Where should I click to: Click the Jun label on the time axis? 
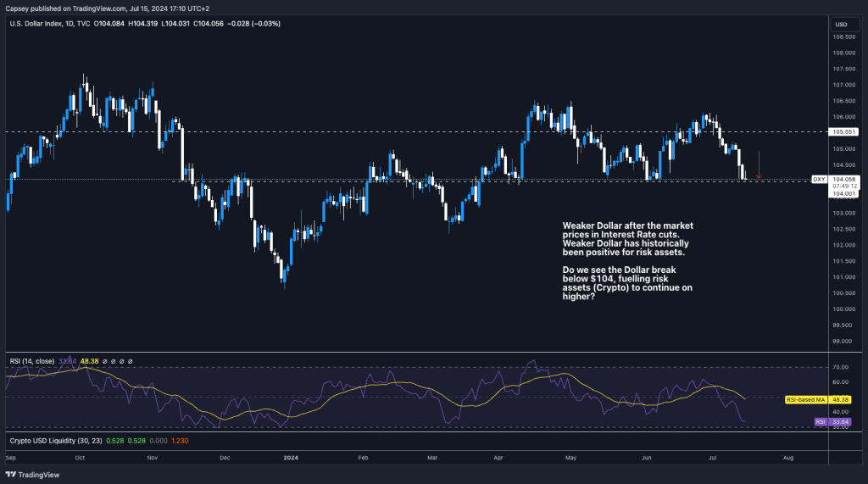646,458
